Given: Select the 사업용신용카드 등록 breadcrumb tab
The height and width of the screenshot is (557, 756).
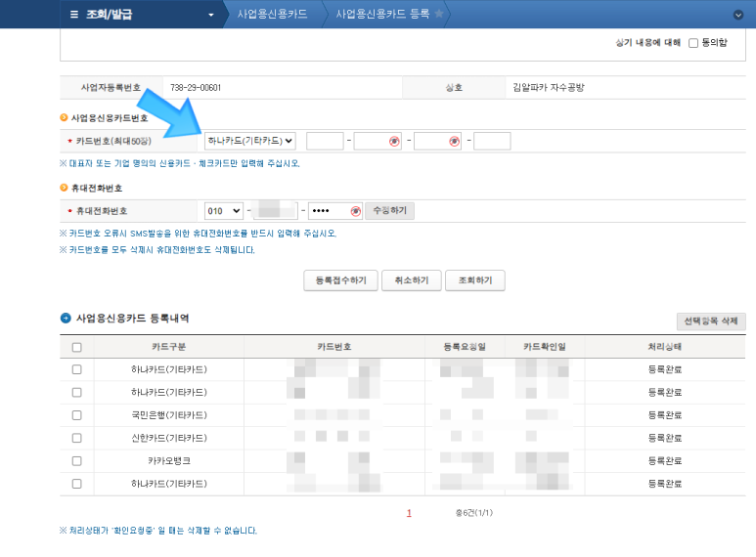Looking at the screenshot, I should coord(382,14).
